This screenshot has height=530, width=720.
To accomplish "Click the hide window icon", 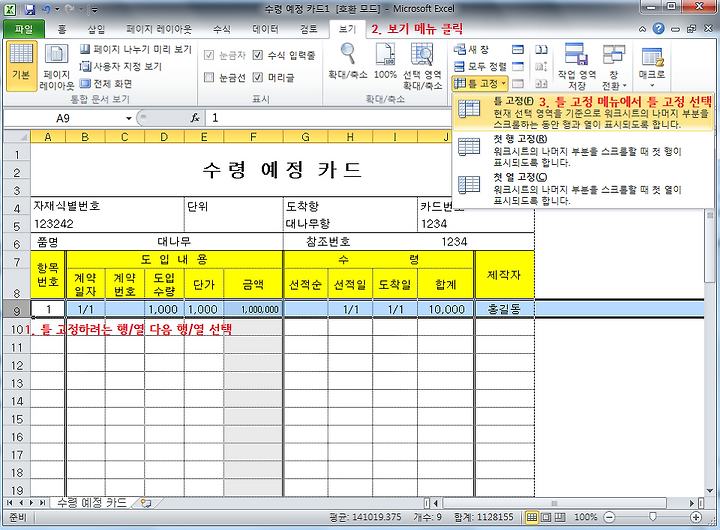I will 518,67.
